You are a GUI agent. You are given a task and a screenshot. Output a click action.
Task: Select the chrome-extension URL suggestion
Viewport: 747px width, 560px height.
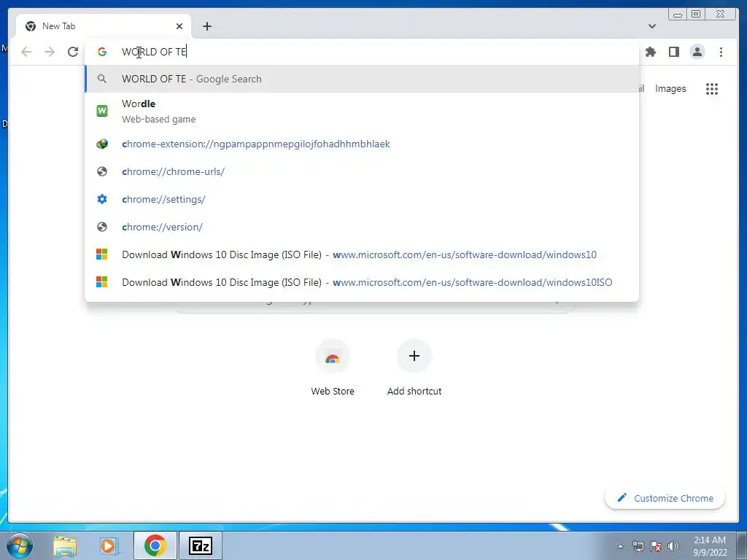click(x=362, y=144)
